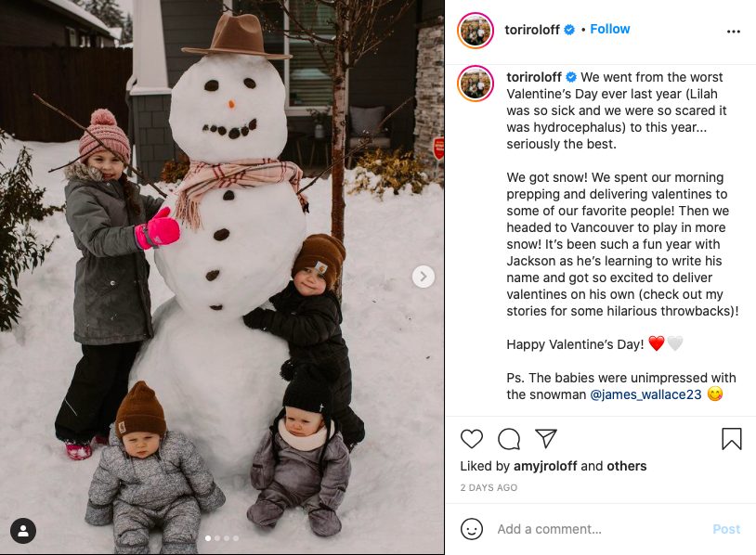
Task: Open the 2 DAYS AGO timestamp
Action: point(489,487)
